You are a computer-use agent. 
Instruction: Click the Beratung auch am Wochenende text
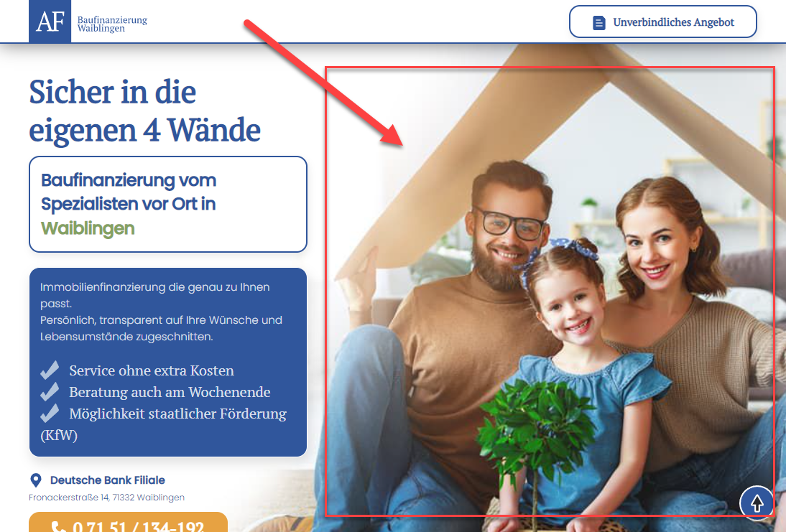[170, 392]
